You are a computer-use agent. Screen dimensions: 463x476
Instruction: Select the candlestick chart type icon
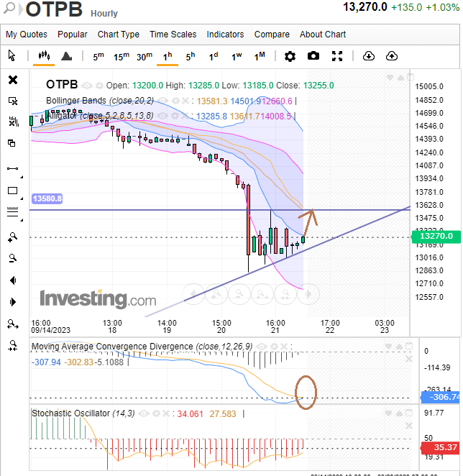tap(44, 56)
